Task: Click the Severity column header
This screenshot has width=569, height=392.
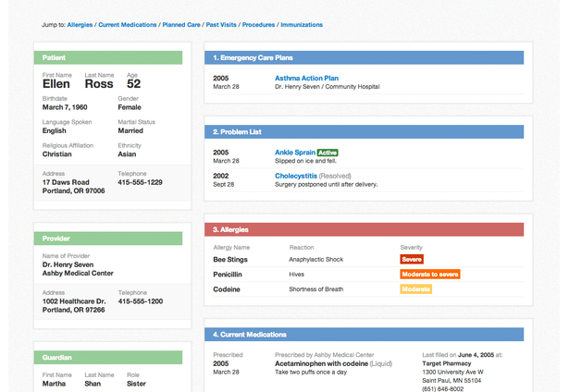Action: tap(411, 248)
